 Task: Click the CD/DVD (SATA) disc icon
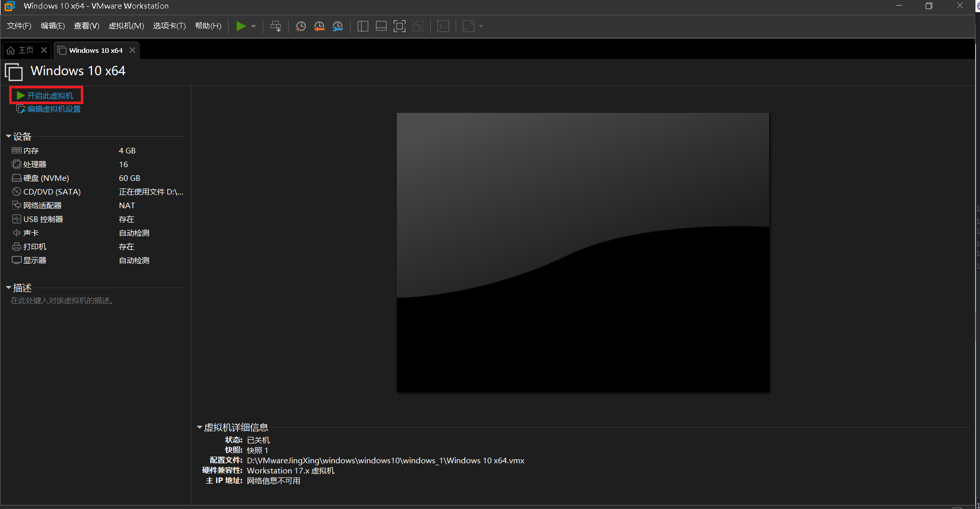click(17, 192)
